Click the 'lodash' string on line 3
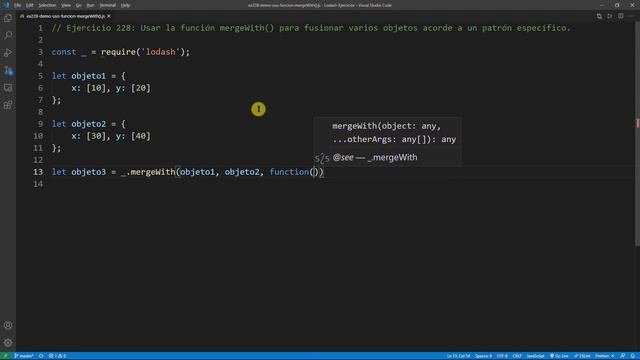Image resolution: width=640 pixels, height=360 pixels. tap(160, 52)
